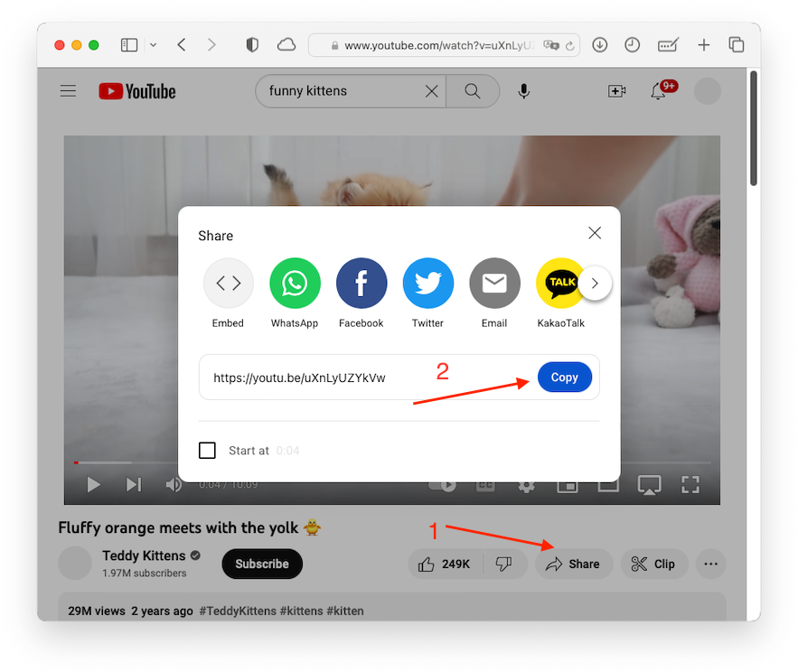
Task: Enable the Start at checkbox
Action: click(x=207, y=450)
